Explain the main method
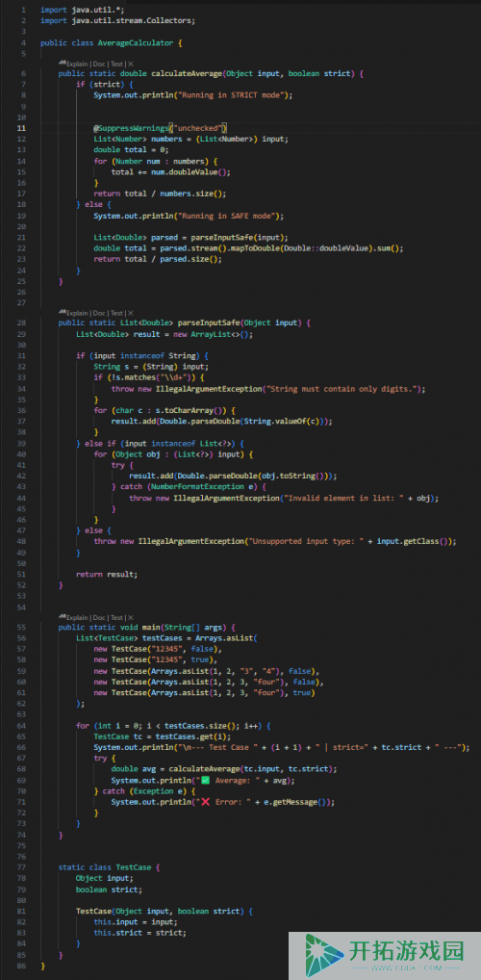Viewport: 481px width, 980px height. (x=78, y=617)
